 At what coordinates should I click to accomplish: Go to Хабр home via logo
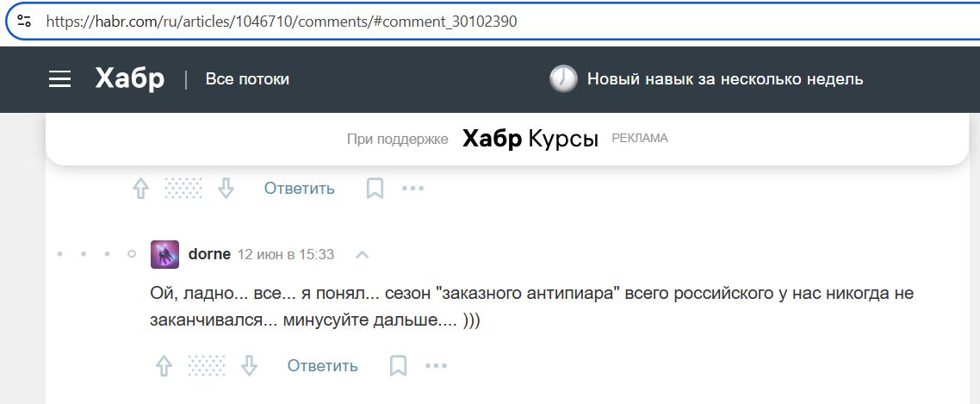tap(130, 79)
